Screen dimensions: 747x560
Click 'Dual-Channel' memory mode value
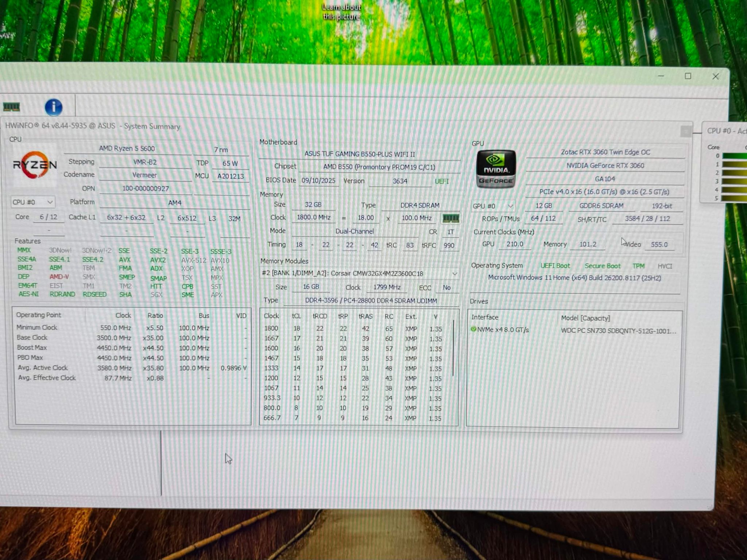click(x=355, y=231)
